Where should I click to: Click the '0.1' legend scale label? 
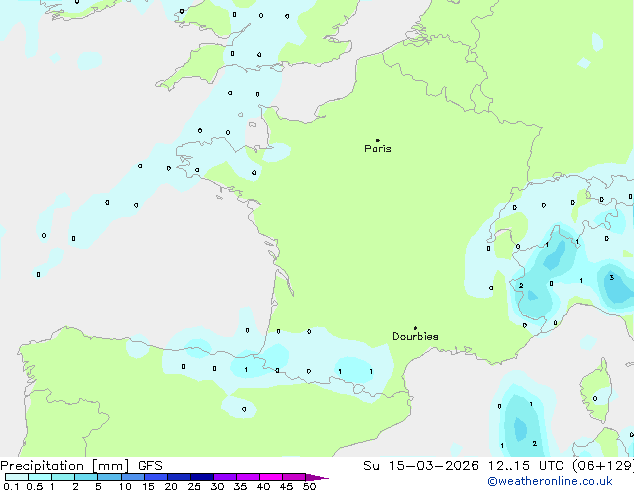click(x=11, y=486)
